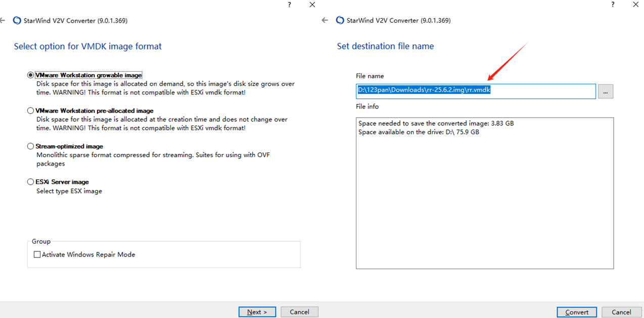This screenshot has height=318, width=644.
Task: Click the window title text in the VMDK image format window
Action: (x=75, y=21)
